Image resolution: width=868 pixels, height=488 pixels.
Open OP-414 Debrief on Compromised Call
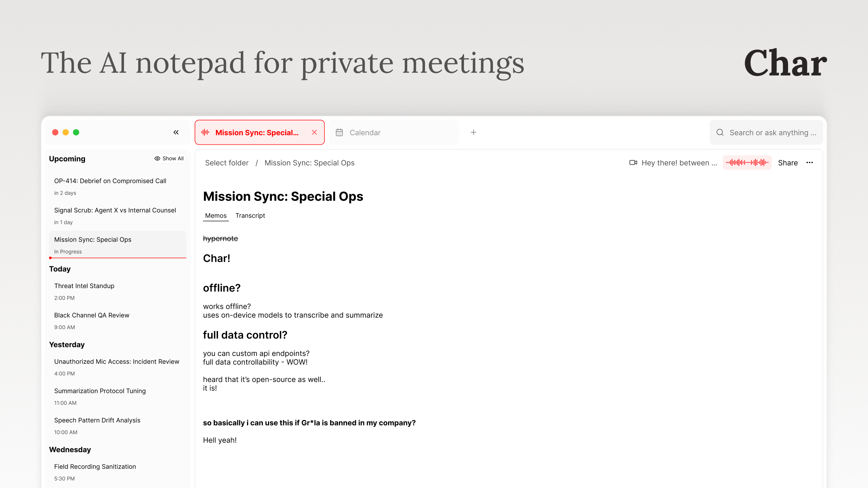pos(110,181)
